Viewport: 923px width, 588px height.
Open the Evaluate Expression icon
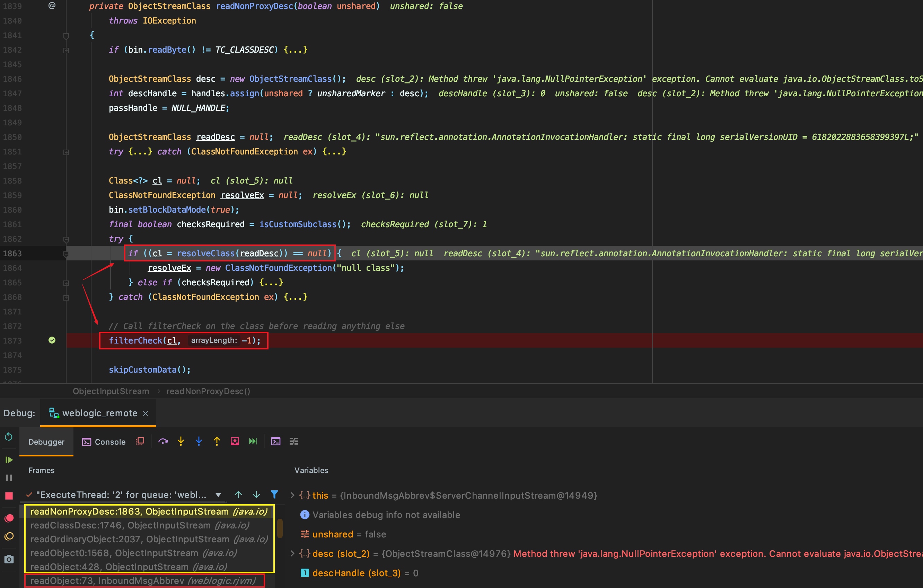pyautogui.click(x=275, y=441)
